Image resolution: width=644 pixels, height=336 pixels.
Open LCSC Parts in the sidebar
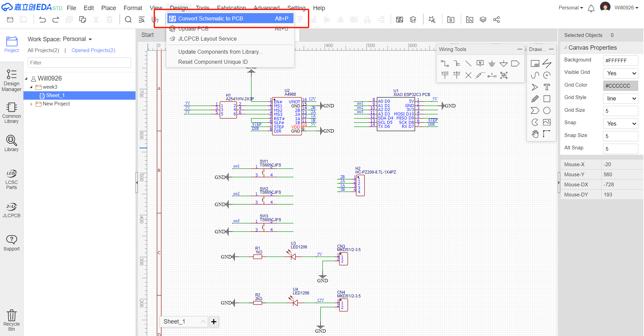11,180
